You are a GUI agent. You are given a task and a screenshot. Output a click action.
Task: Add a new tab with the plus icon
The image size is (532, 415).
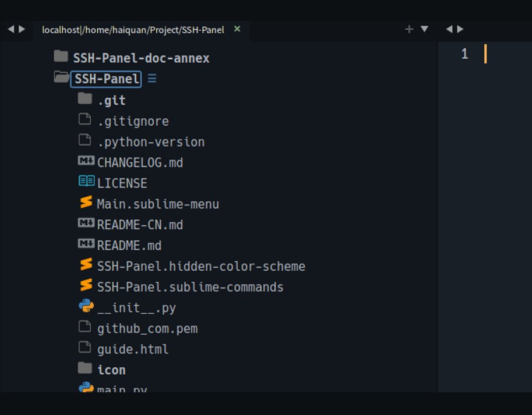pos(409,29)
